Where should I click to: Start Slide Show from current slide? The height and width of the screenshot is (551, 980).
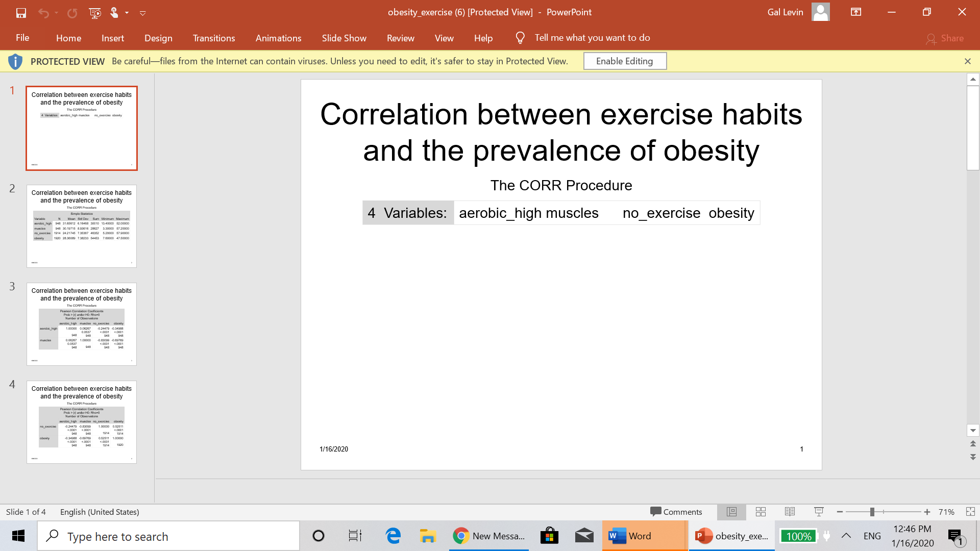point(819,512)
